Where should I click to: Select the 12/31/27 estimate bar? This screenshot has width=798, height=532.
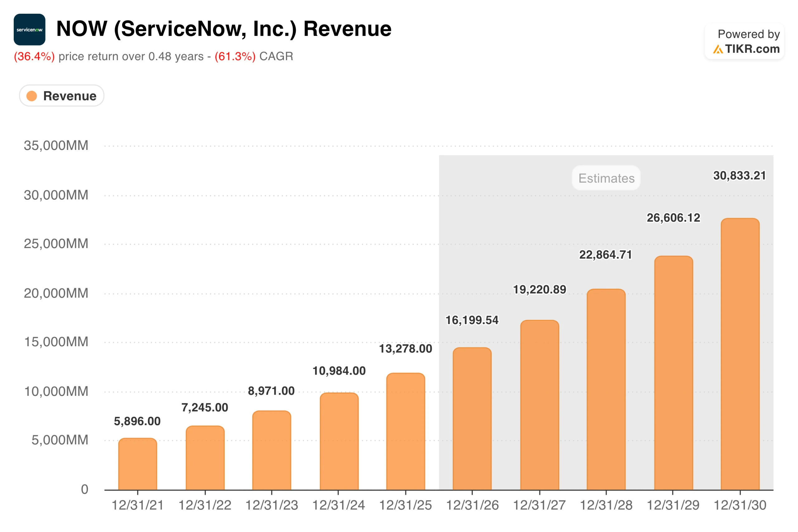pyautogui.click(x=540, y=405)
